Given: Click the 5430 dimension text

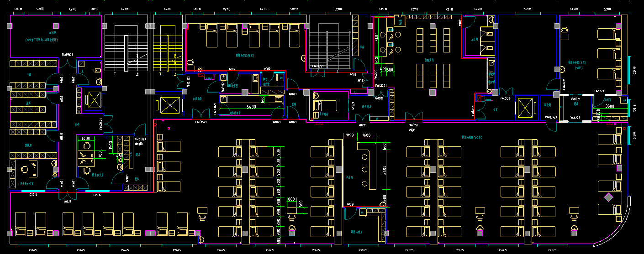Looking at the screenshot, I should pos(251,106).
